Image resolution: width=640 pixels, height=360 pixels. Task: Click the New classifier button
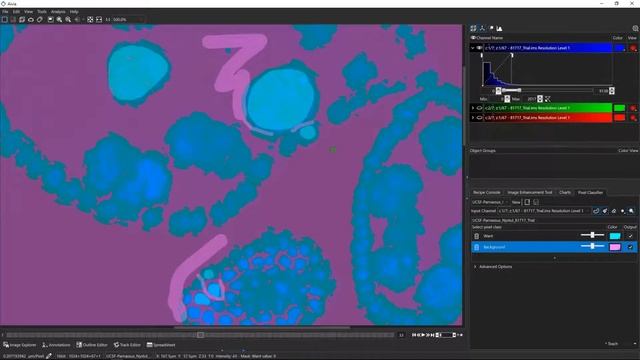516,202
